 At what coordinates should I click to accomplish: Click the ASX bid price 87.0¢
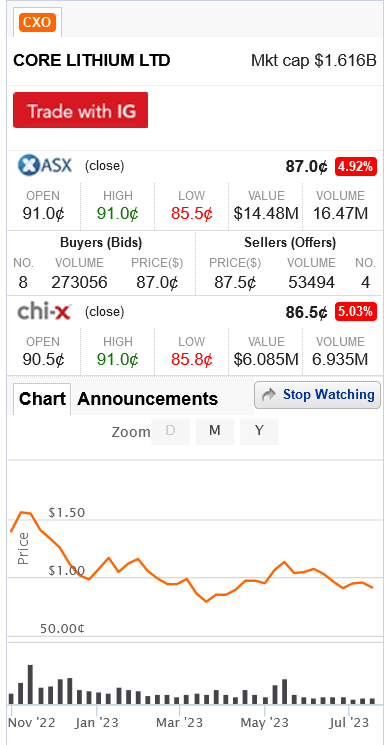pos(157,283)
